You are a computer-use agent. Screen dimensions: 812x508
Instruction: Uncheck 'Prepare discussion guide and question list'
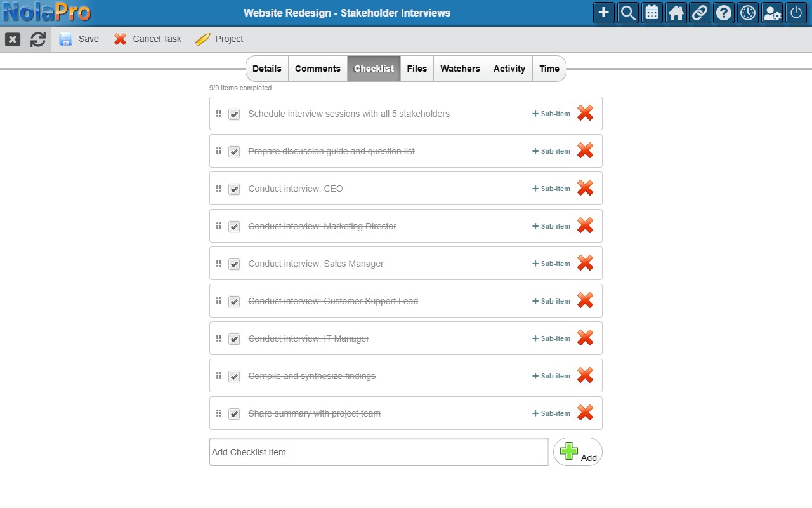(x=234, y=152)
